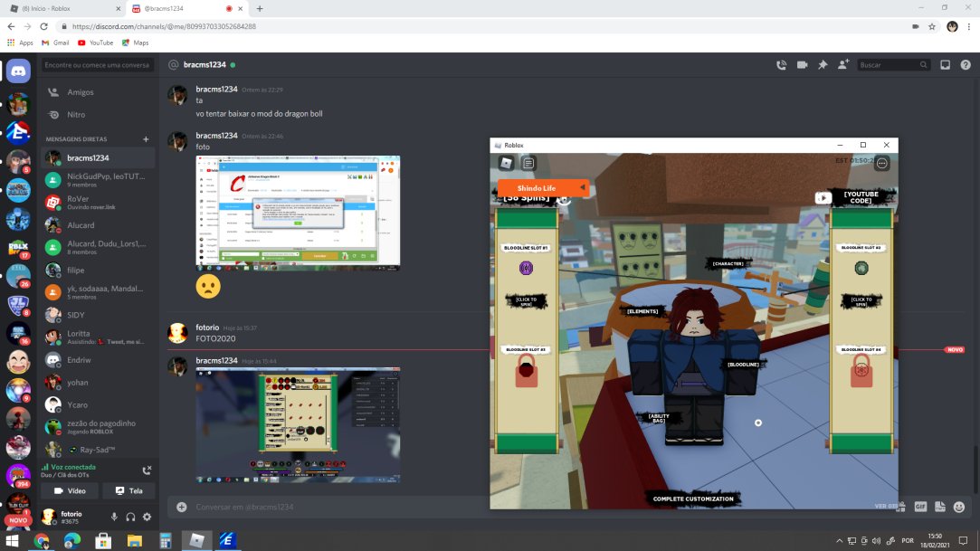
Task: Open pinned messages icon
Action: 823,65
